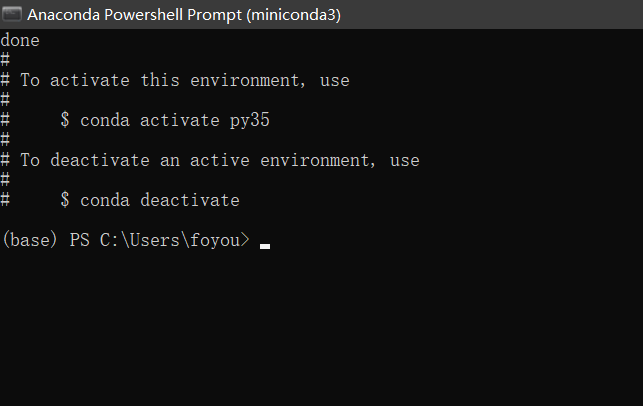Image resolution: width=643 pixels, height=406 pixels.
Task: Click the "To activate this environment" comment line
Action: 185,80
